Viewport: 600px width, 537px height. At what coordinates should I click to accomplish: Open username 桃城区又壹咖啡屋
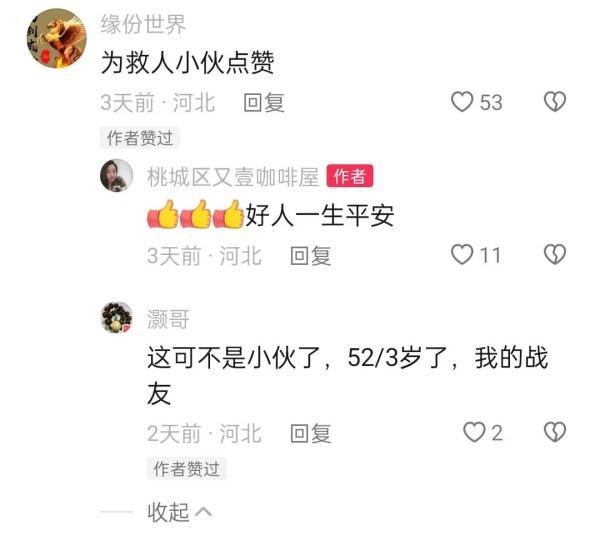pos(233,177)
